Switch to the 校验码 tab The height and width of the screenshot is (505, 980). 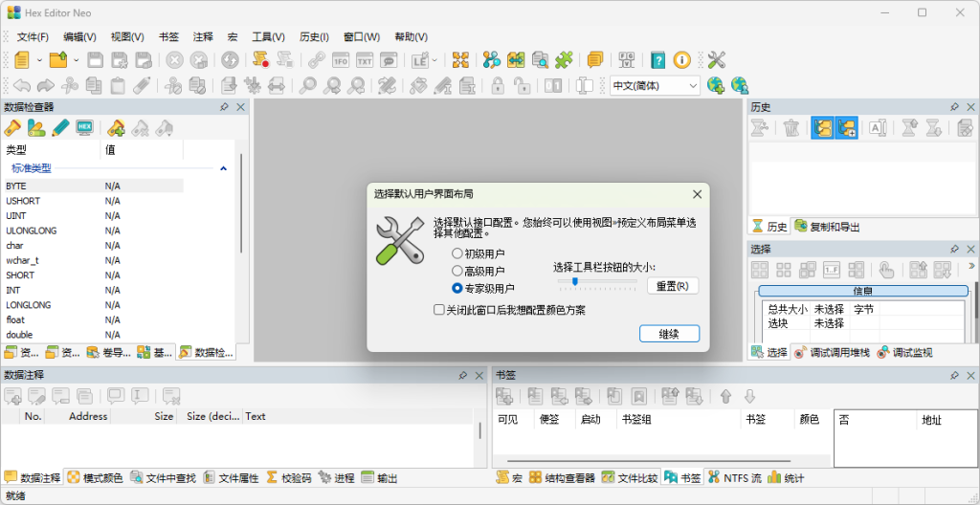[x=289, y=478]
